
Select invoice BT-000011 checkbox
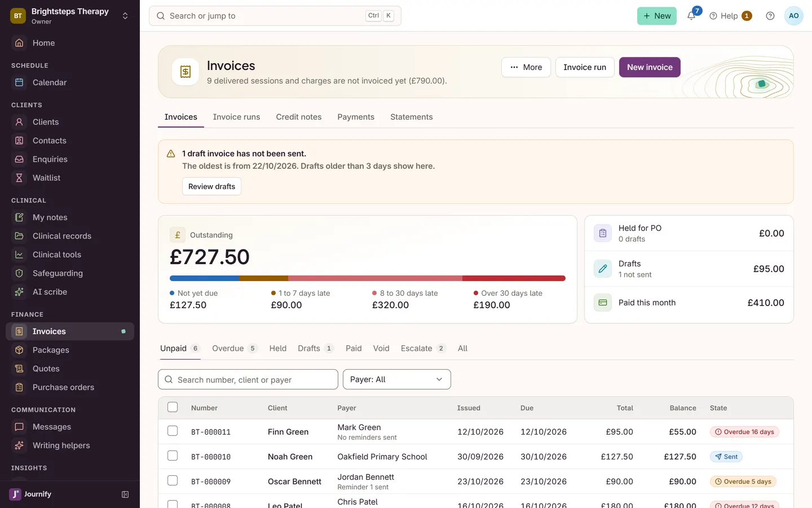pyautogui.click(x=173, y=431)
